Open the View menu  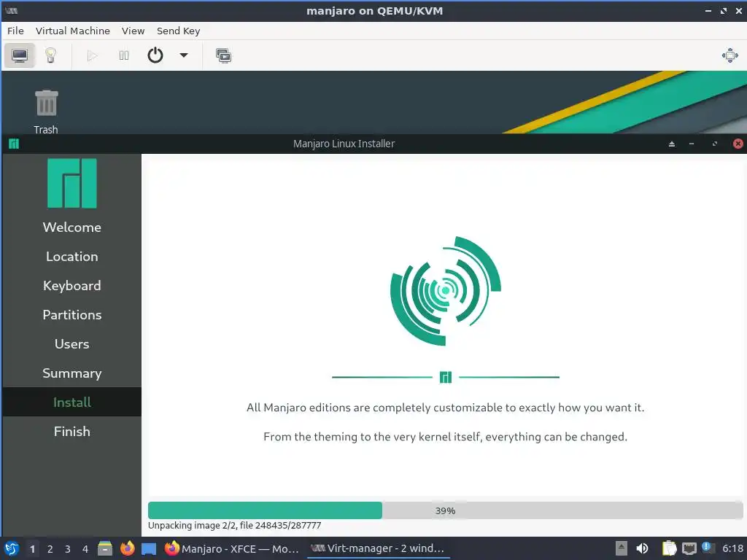[133, 31]
